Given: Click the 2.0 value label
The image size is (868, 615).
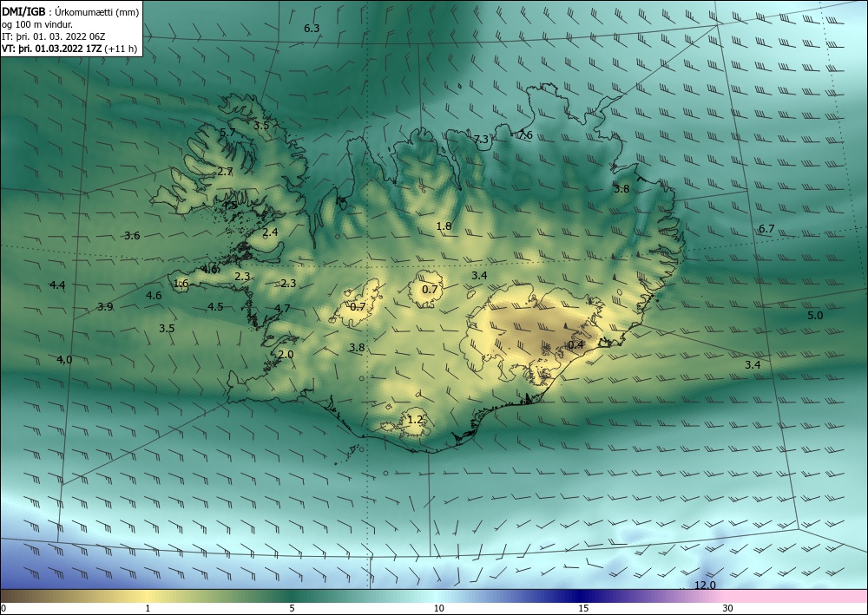Looking at the screenshot, I should click(x=286, y=355).
